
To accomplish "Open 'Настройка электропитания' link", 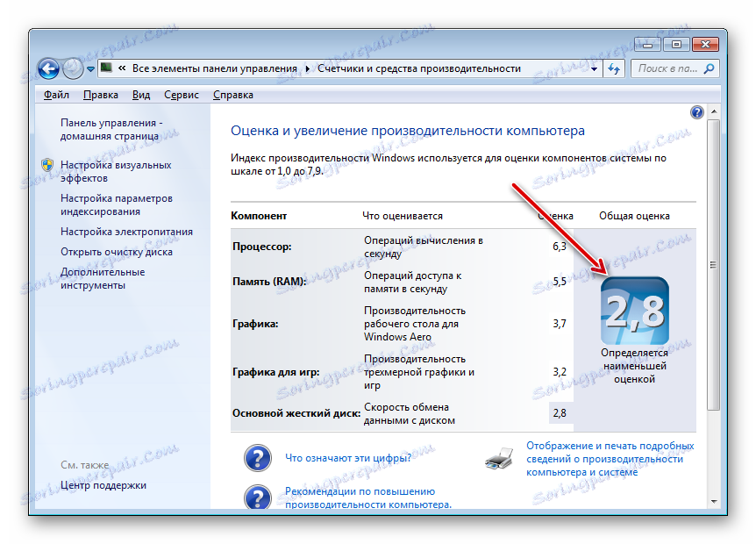I will (126, 232).
